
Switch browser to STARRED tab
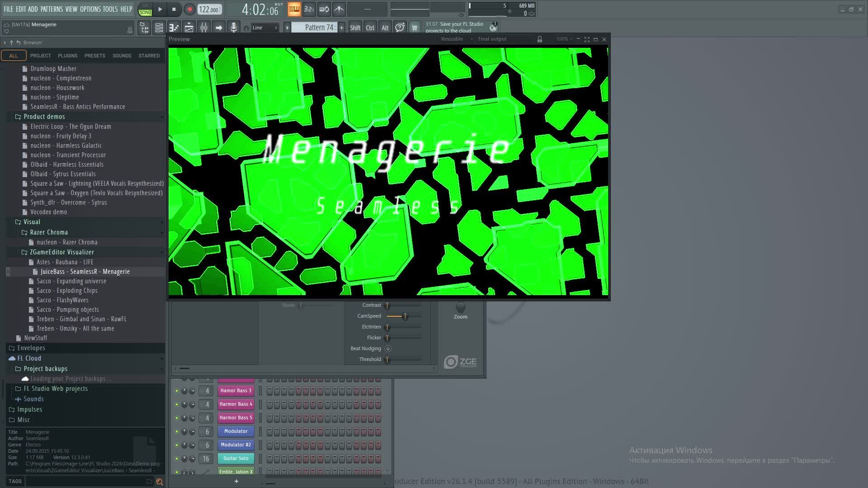pyautogui.click(x=149, y=56)
